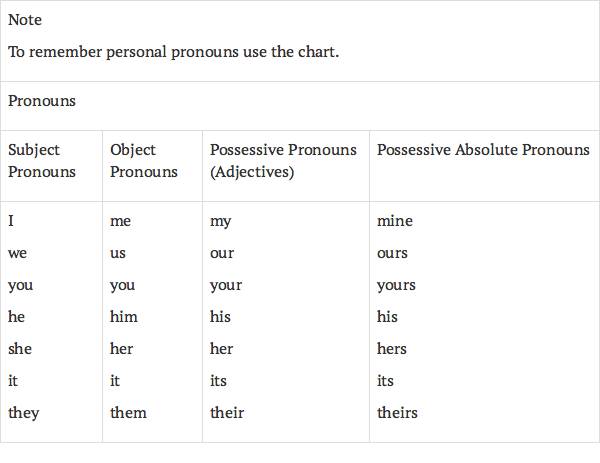The width and height of the screenshot is (600, 463).
Task: Click the sentence about remembering personal pronouns
Action: [x=173, y=51]
